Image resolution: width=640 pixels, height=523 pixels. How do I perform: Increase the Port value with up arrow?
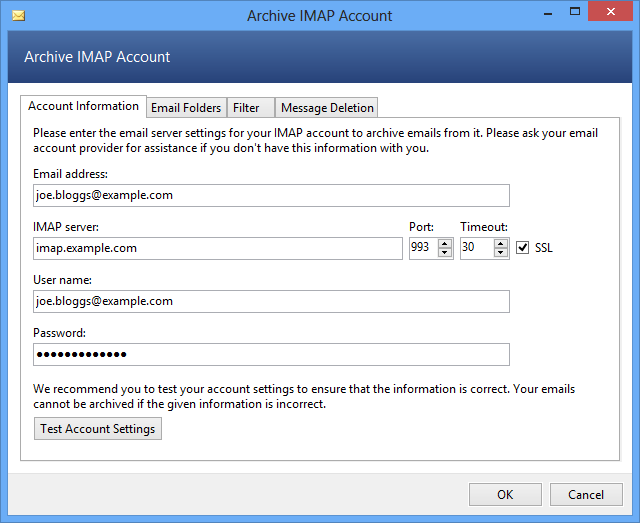(x=445, y=243)
